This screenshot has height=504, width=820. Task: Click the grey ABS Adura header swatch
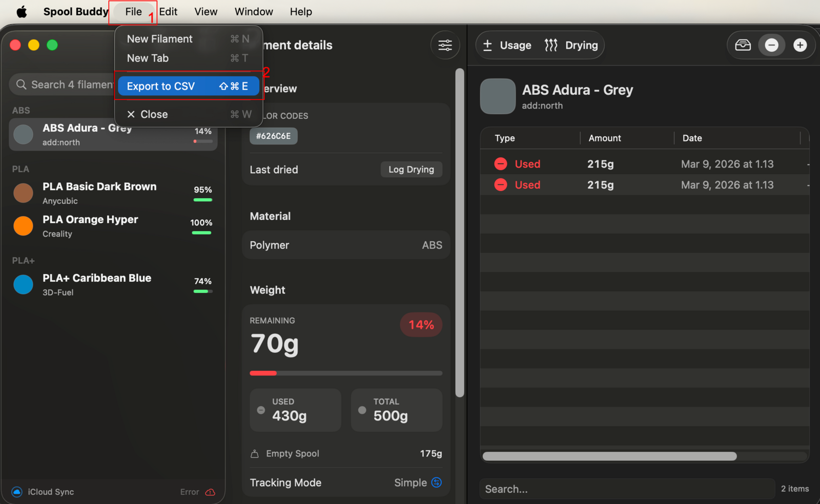click(498, 96)
